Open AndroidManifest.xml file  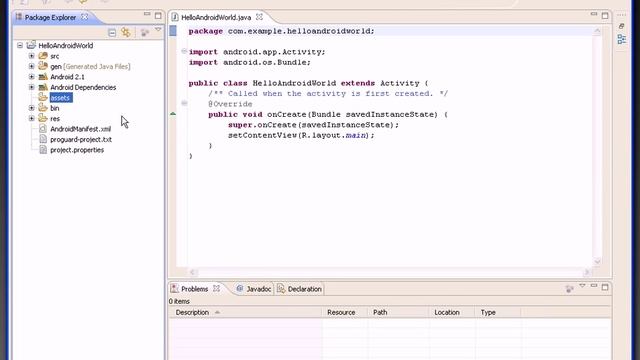point(80,129)
